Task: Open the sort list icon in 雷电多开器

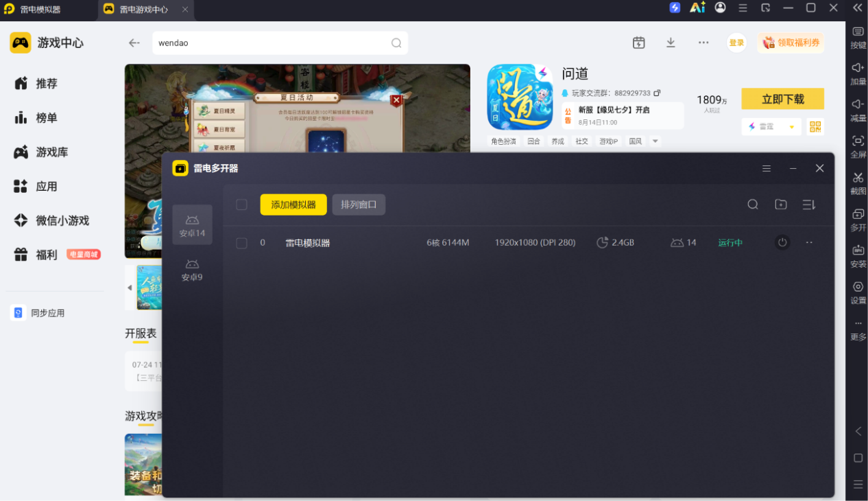Action: 809,205
